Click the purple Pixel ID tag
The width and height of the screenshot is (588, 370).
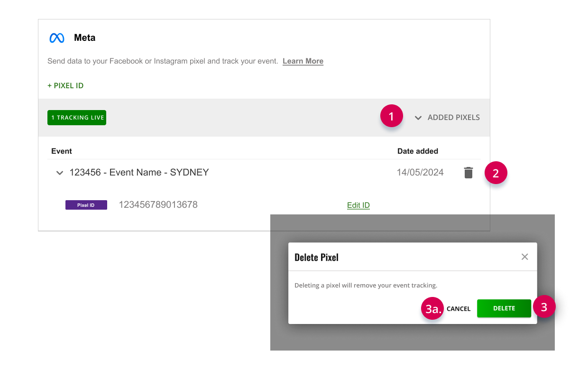click(86, 205)
